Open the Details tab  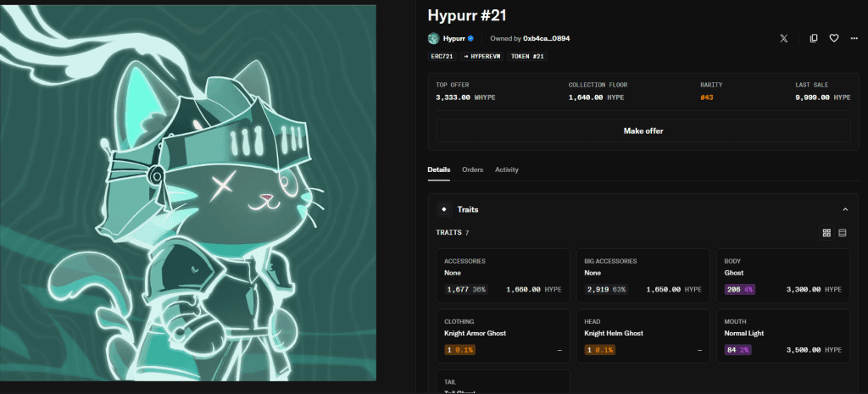[438, 169]
